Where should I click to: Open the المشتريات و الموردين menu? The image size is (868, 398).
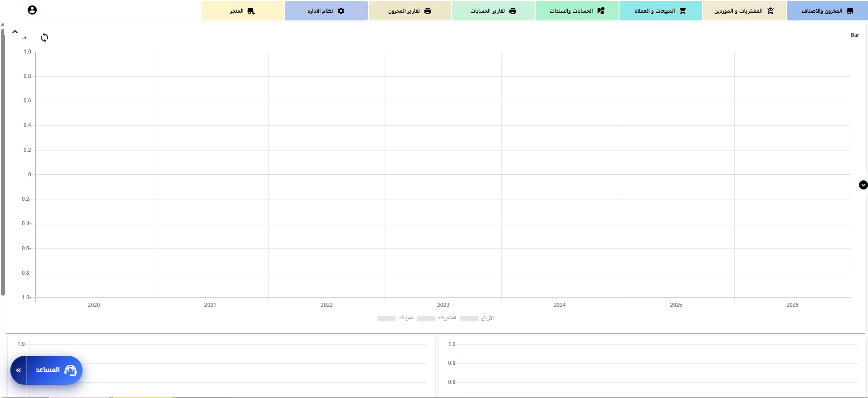point(744,11)
